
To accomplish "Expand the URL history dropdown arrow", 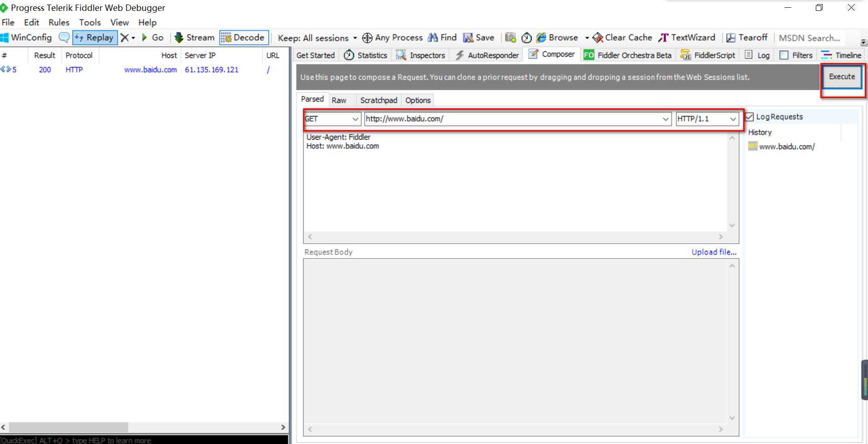I will (x=666, y=119).
